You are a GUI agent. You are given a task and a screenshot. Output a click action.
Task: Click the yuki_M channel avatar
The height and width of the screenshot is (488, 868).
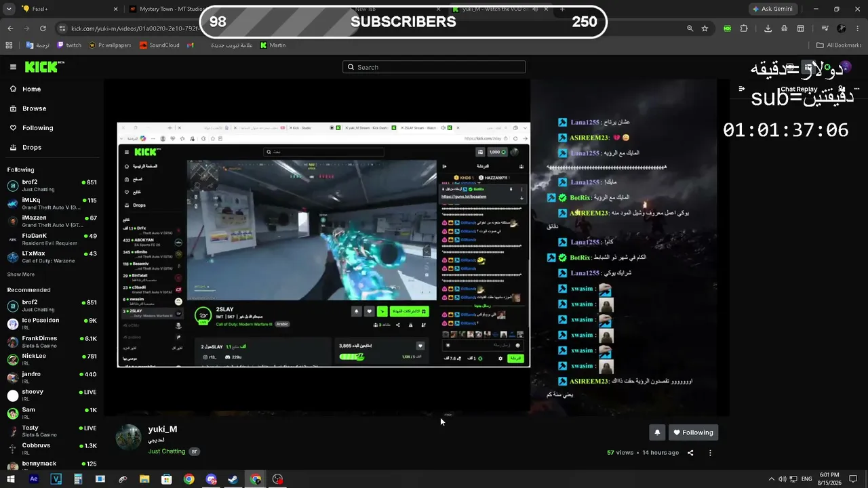pos(129,438)
